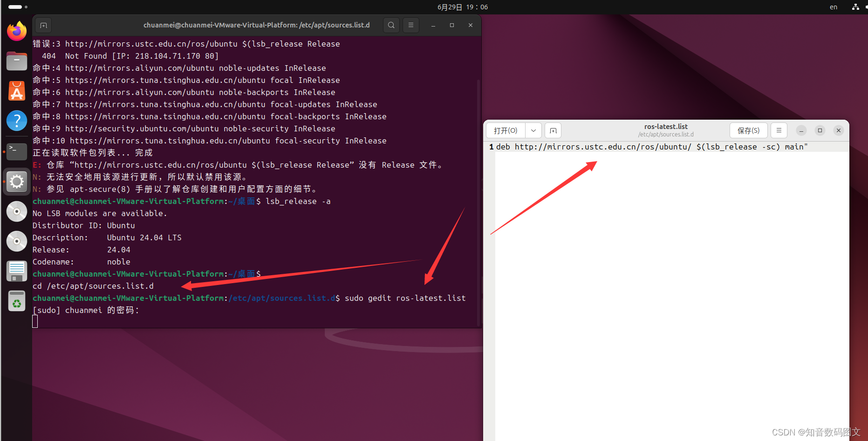Expand the Open button dropdown in gedit
This screenshot has height=441, width=868.
click(533, 130)
